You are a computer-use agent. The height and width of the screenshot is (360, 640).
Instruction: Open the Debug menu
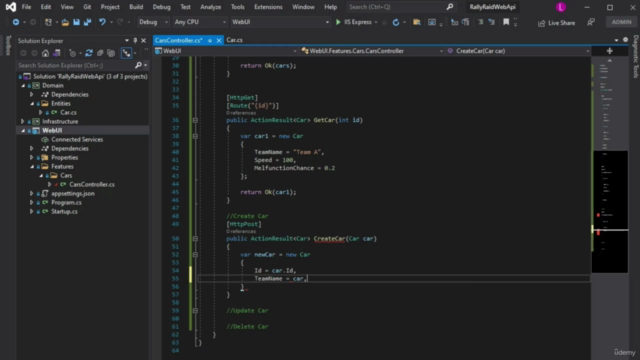[162, 7]
